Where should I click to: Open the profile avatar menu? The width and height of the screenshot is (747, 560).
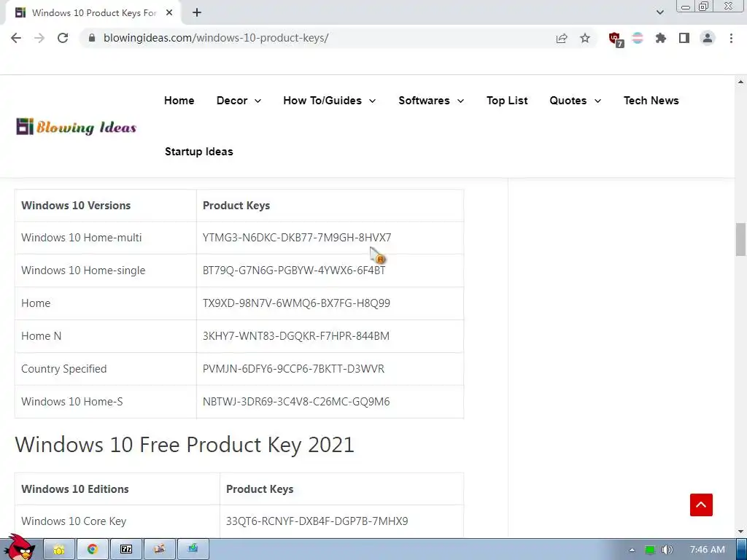click(x=708, y=38)
